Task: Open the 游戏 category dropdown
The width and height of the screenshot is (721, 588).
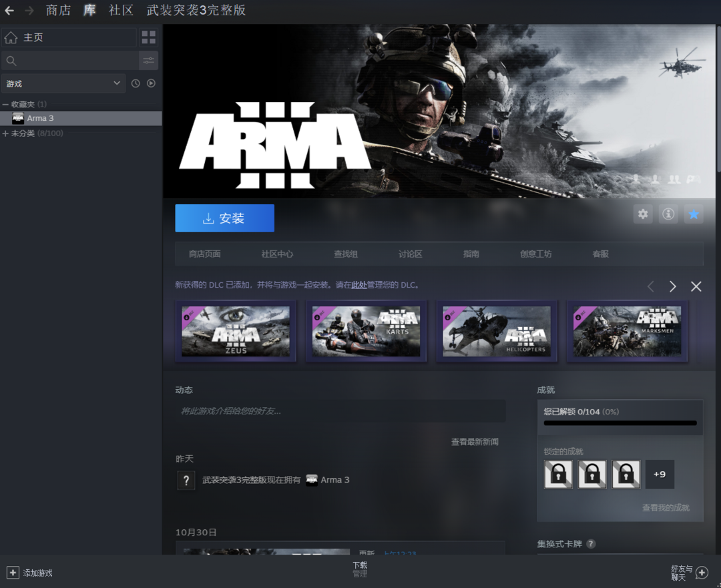Action: pyautogui.click(x=63, y=83)
